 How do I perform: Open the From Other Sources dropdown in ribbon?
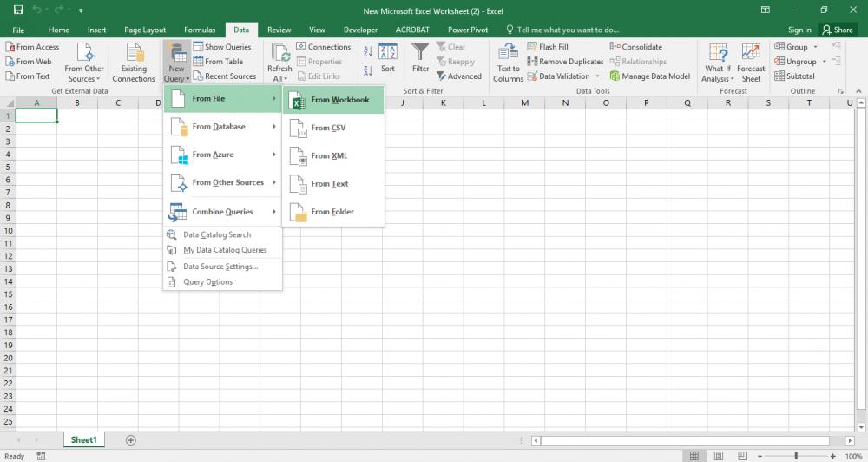click(84, 63)
